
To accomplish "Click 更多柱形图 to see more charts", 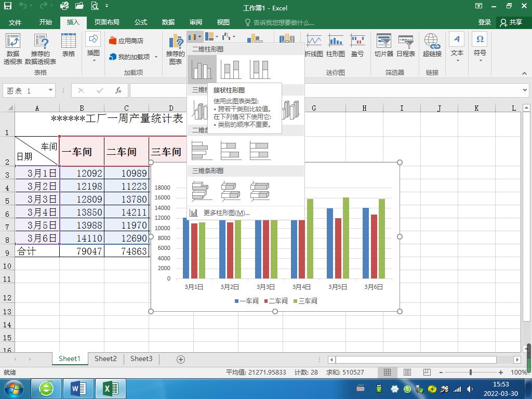I will click(x=224, y=212).
